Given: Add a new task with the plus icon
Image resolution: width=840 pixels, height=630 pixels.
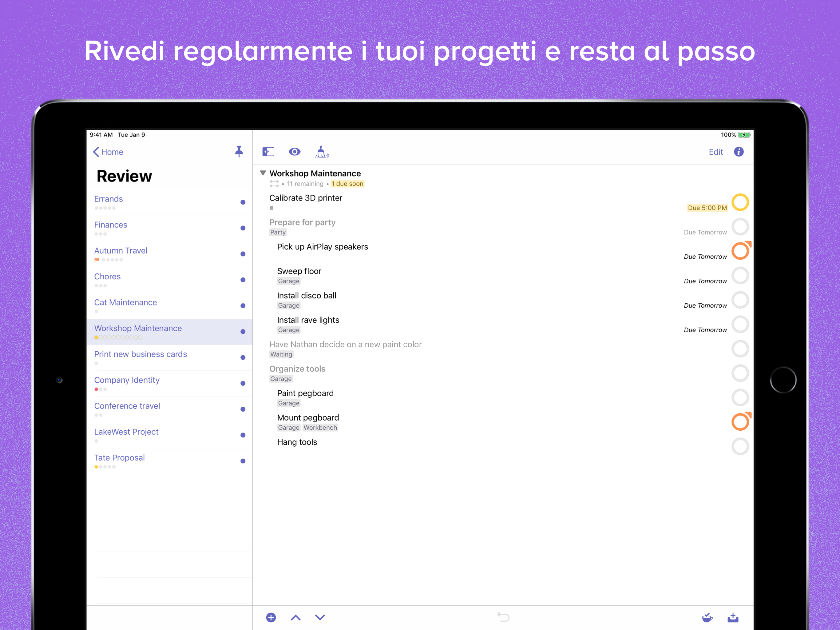Looking at the screenshot, I should pyautogui.click(x=271, y=617).
